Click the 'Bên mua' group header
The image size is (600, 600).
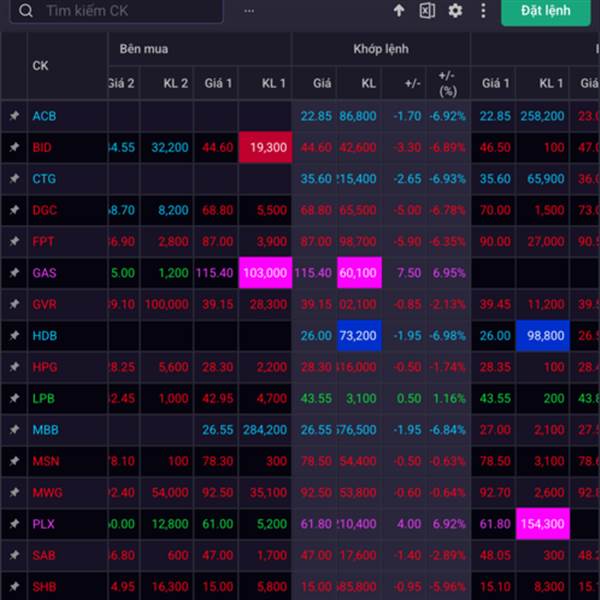coord(144,49)
